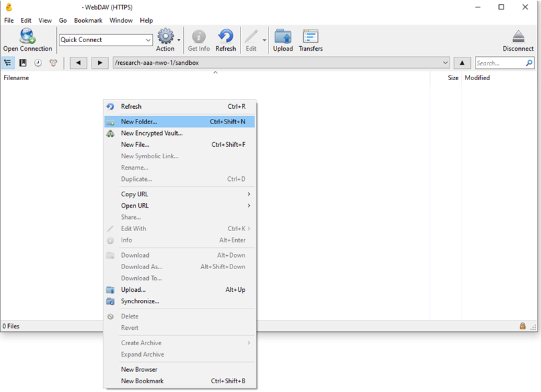Click the Upload toolbar icon
The height and width of the screenshot is (392, 541).
[x=283, y=36]
